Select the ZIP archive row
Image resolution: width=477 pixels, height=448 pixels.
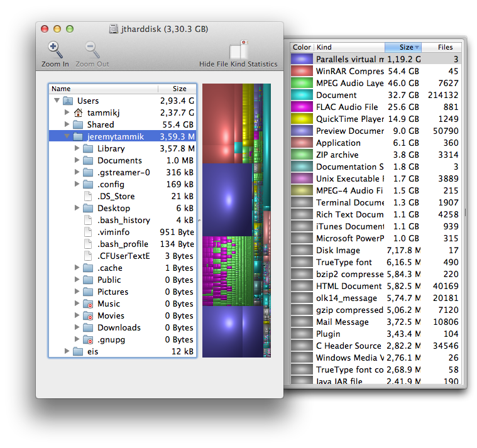[376, 155]
